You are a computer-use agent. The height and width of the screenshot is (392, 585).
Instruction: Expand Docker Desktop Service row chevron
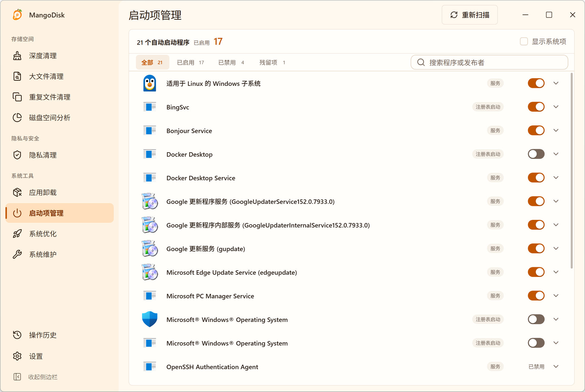pos(556,178)
